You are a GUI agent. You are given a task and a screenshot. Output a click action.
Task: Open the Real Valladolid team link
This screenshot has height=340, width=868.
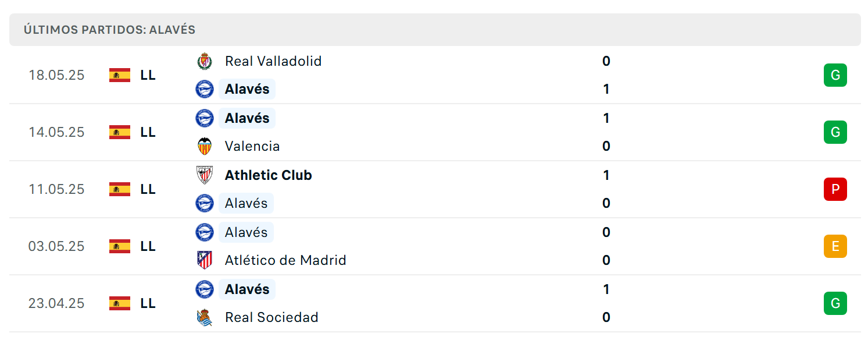273,61
